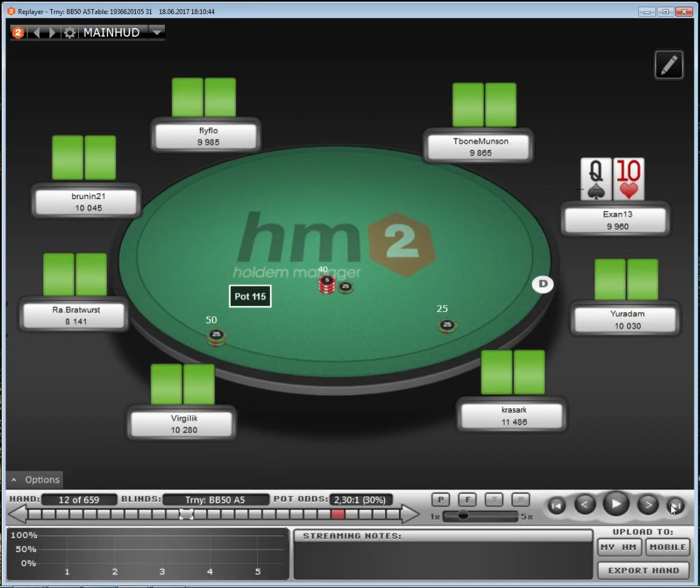Minimize the Replayer window
This screenshot has width=700, height=588.
click(x=646, y=12)
